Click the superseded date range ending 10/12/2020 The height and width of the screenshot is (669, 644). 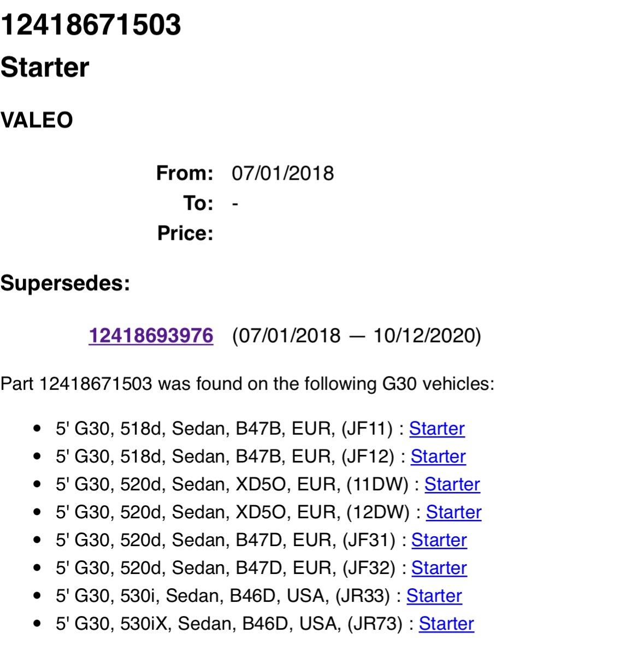(356, 335)
